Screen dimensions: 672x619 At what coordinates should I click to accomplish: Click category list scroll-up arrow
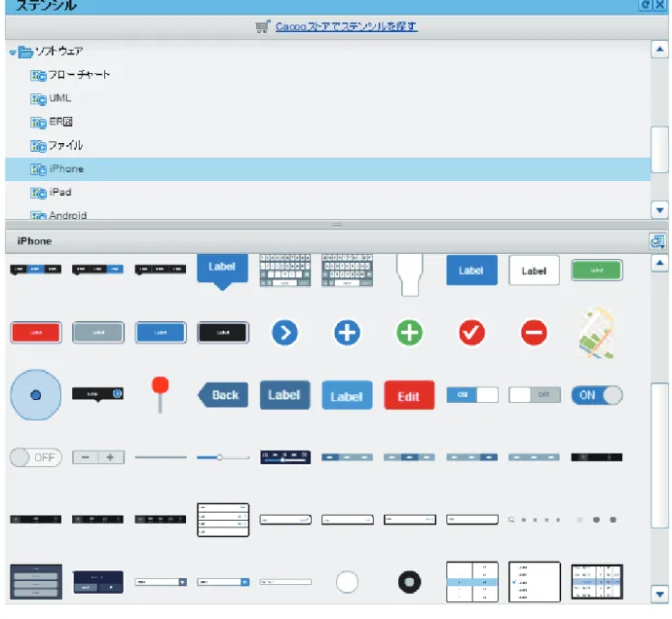tap(659, 50)
